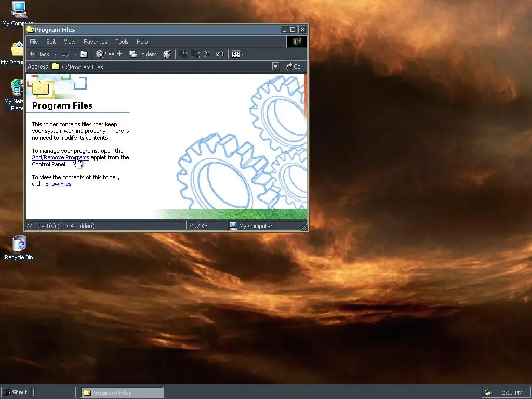This screenshot has width=532, height=399.
Task: Click the My Computer zone in status bar
Action: 251,226
